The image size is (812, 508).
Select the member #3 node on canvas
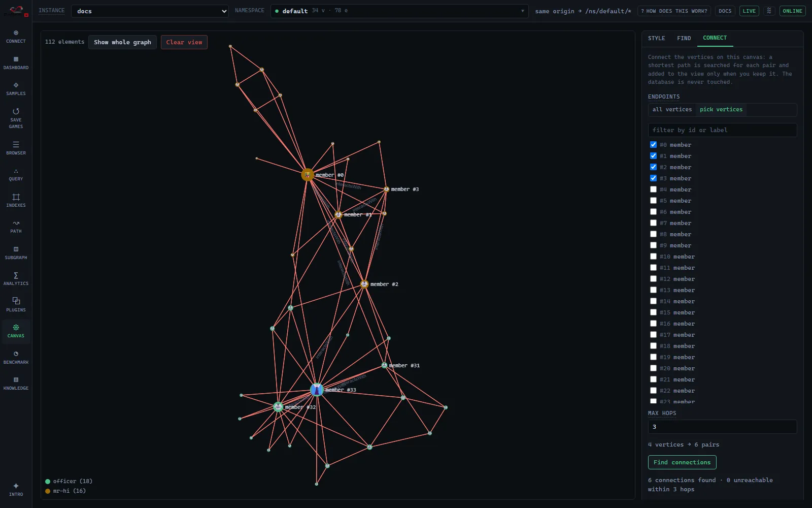[x=386, y=189]
